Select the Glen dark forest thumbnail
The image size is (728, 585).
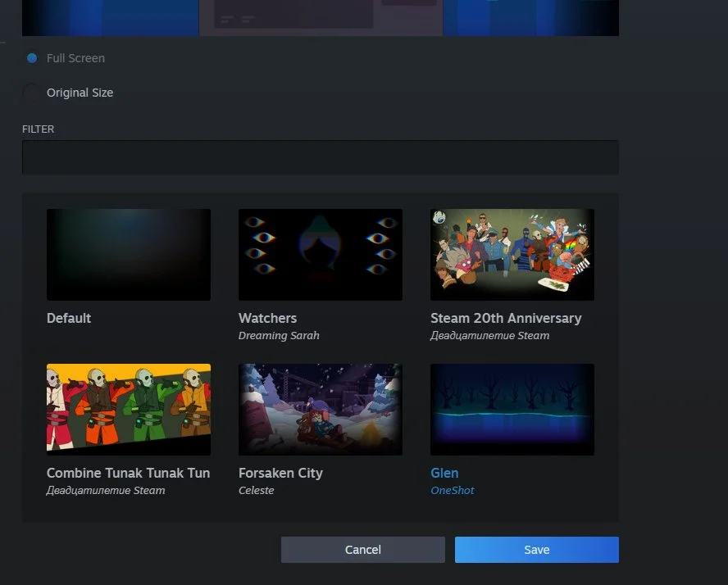click(512, 409)
